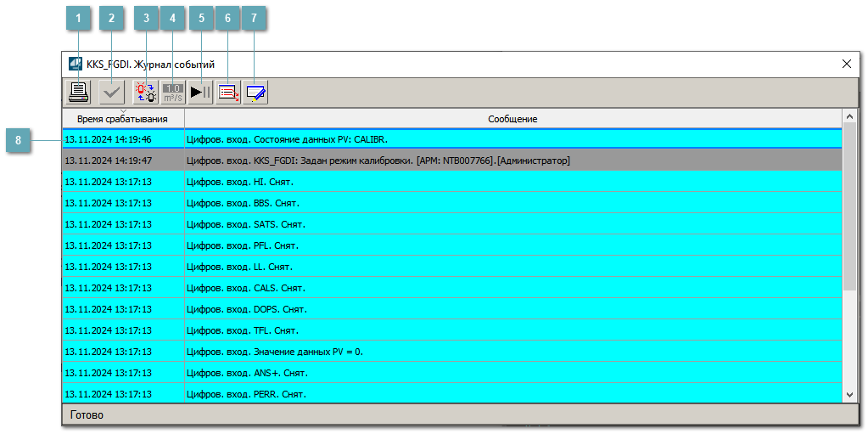Image resolution: width=868 pixels, height=434 pixels.
Task: Click the sort arrow above 'Время срабатывания'
Action: click(x=123, y=111)
